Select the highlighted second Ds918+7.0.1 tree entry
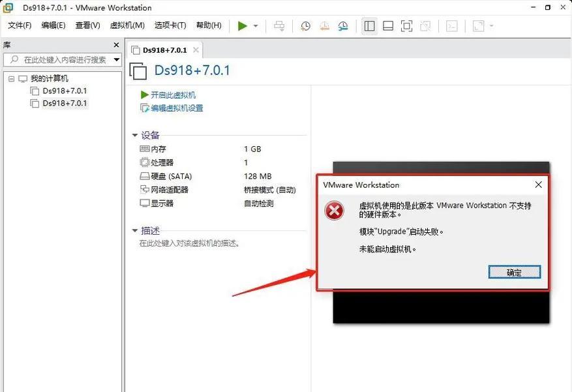 65,103
